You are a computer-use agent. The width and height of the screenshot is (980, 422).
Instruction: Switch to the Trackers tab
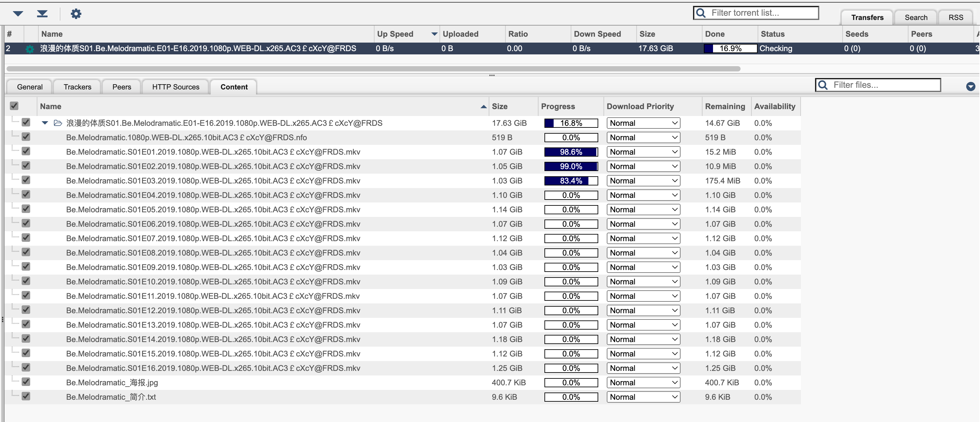[x=77, y=87]
